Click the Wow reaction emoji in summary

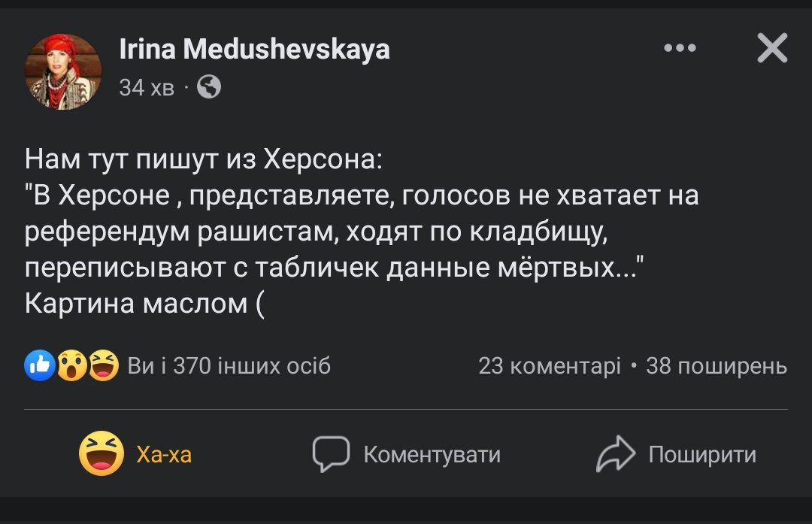click(x=71, y=365)
